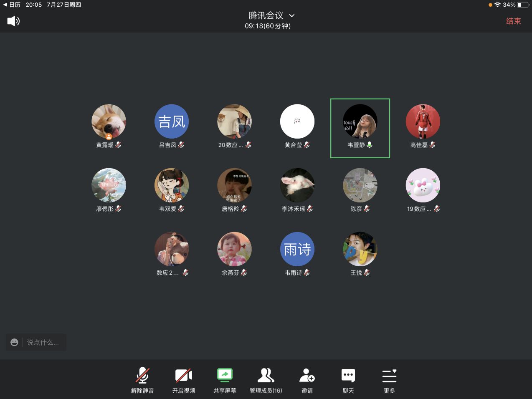Turn on camera with 开启视频
The image size is (532, 399).
click(184, 380)
